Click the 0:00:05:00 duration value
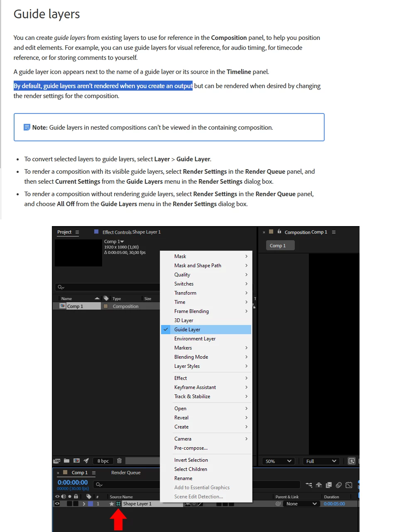This screenshot has height=532, width=411. coord(334,504)
